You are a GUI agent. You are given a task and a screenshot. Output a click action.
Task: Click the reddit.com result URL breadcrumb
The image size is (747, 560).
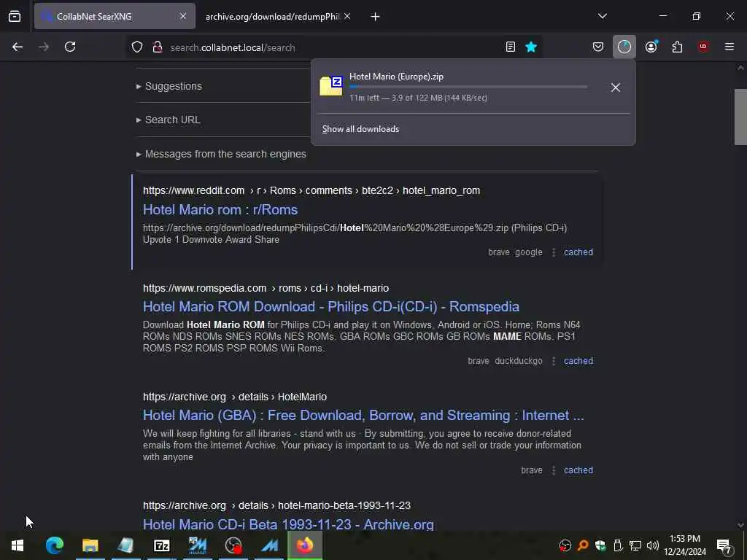(311, 190)
